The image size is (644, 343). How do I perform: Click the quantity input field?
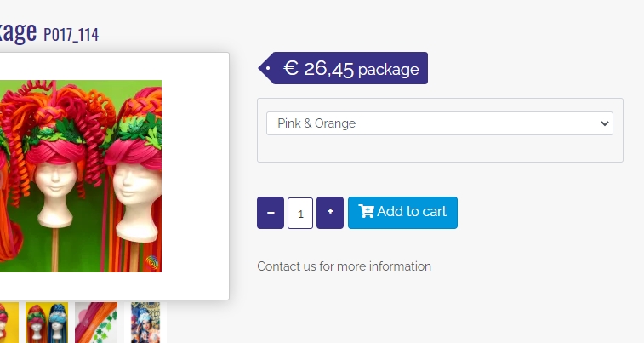pos(300,213)
